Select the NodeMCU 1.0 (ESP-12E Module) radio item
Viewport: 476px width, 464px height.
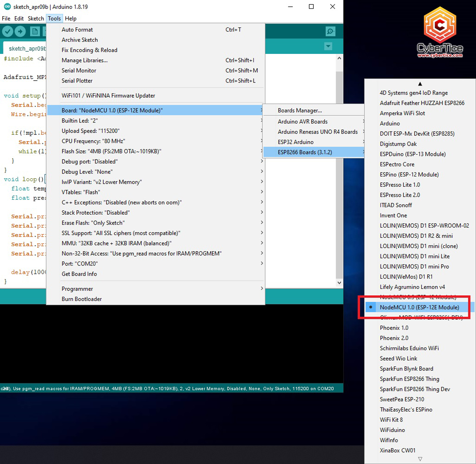[419, 307]
